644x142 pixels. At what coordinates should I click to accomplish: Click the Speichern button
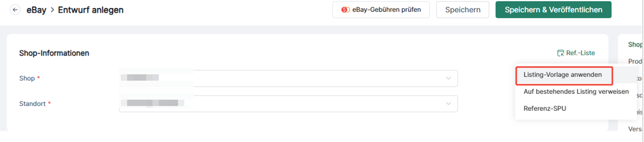463,10
